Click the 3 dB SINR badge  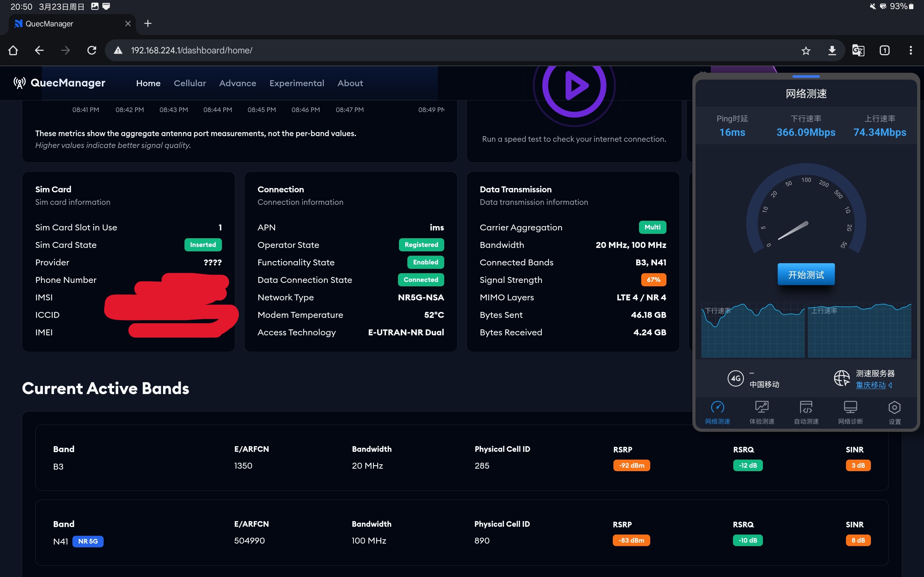tap(858, 466)
